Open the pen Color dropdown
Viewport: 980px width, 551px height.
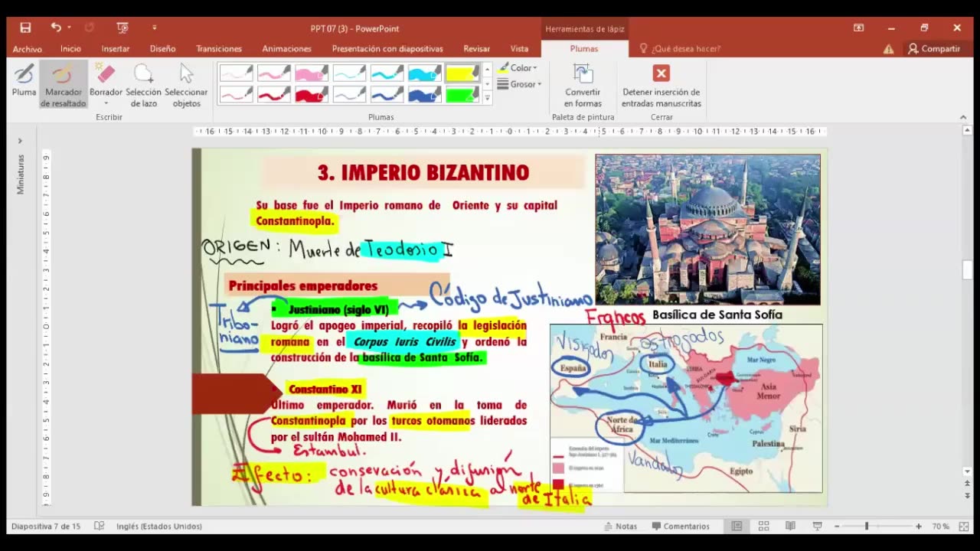tap(518, 68)
